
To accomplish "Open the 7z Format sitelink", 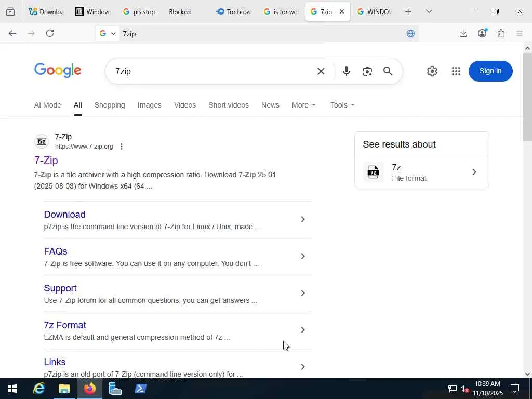I will 65,325.
